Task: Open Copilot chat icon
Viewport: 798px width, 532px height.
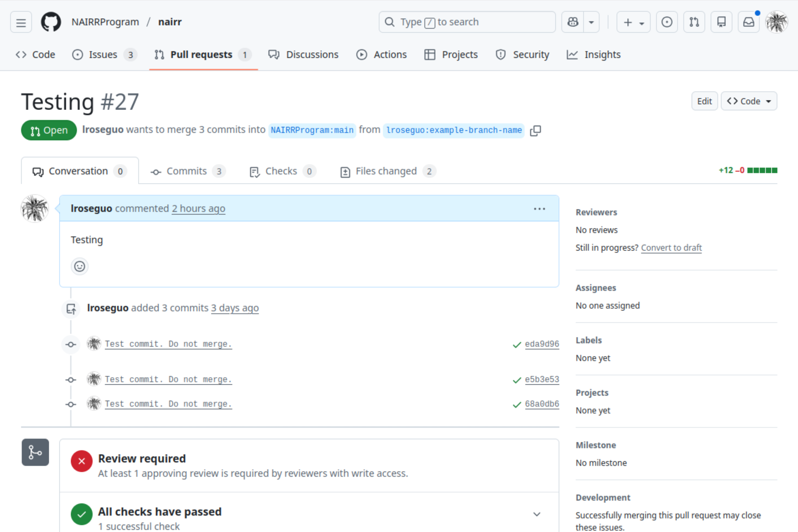Action: [573, 22]
